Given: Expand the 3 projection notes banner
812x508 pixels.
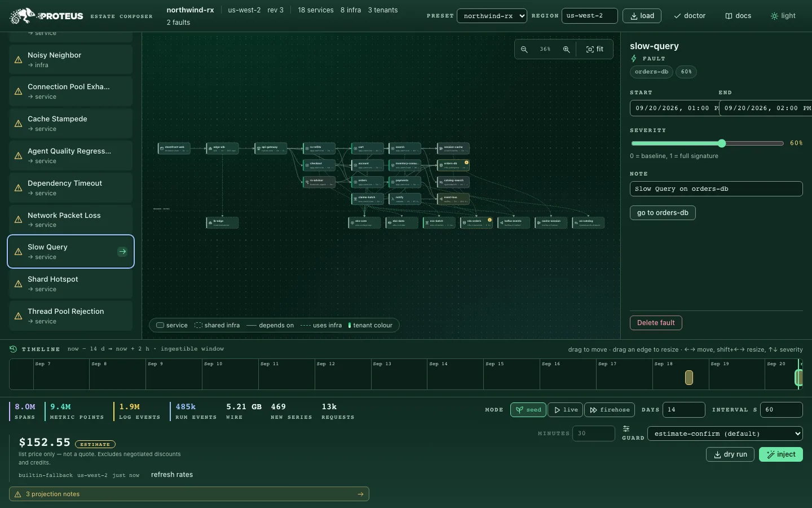Looking at the screenshot, I should 189,494.
